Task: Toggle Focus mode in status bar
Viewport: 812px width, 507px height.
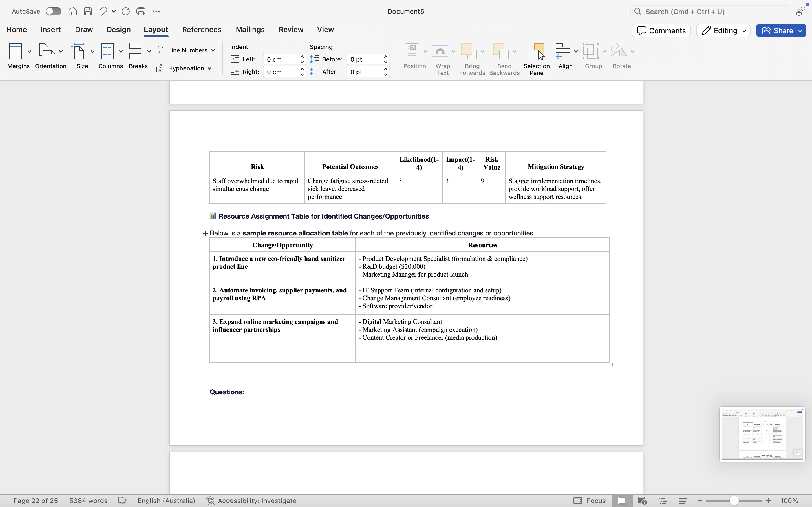Action: click(x=590, y=501)
